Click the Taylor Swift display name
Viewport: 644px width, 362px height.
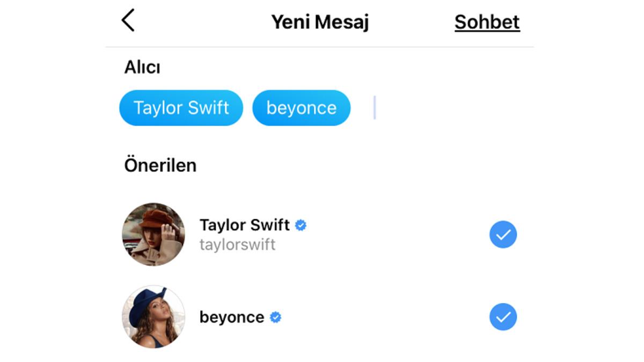click(244, 225)
